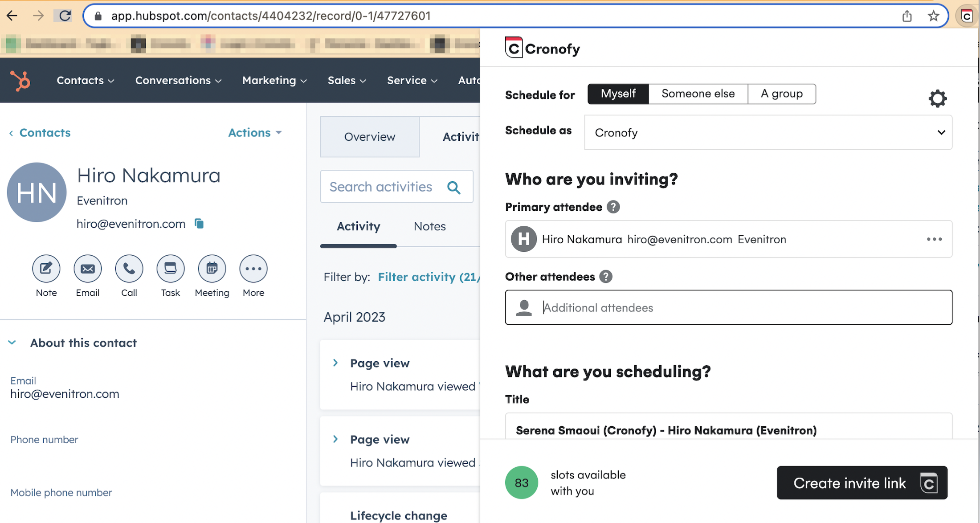
Task: Click Primary attendee help question mark
Action: 613,207
